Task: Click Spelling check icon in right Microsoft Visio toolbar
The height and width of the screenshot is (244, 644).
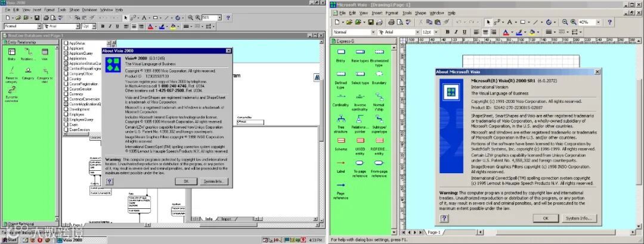Action: pyautogui.click(x=408, y=22)
